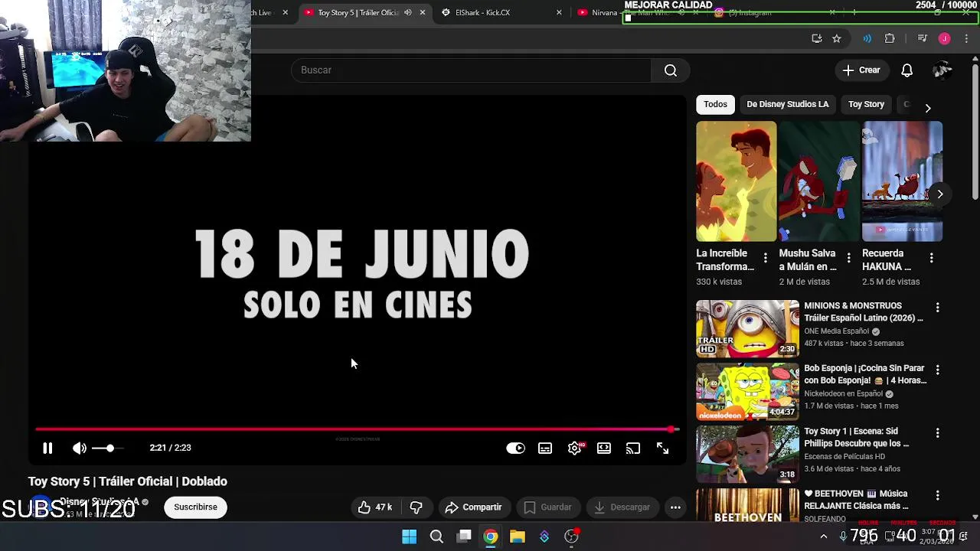Open the video settings gear

tap(574, 448)
